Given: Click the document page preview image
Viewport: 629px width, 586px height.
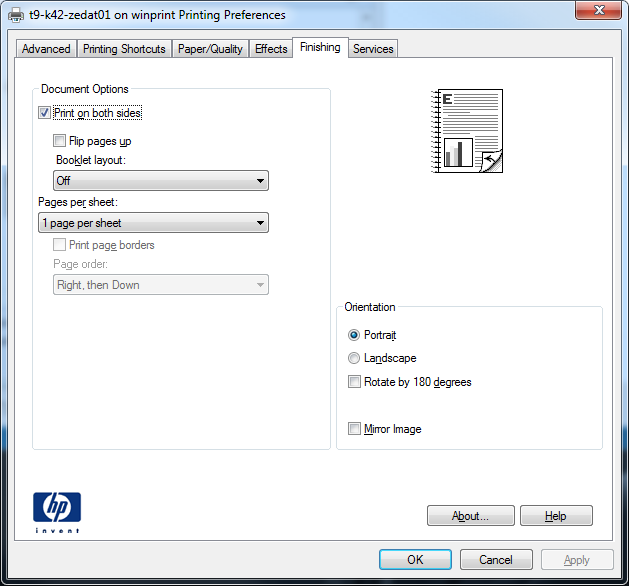Looking at the screenshot, I should [x=468, y=133].
